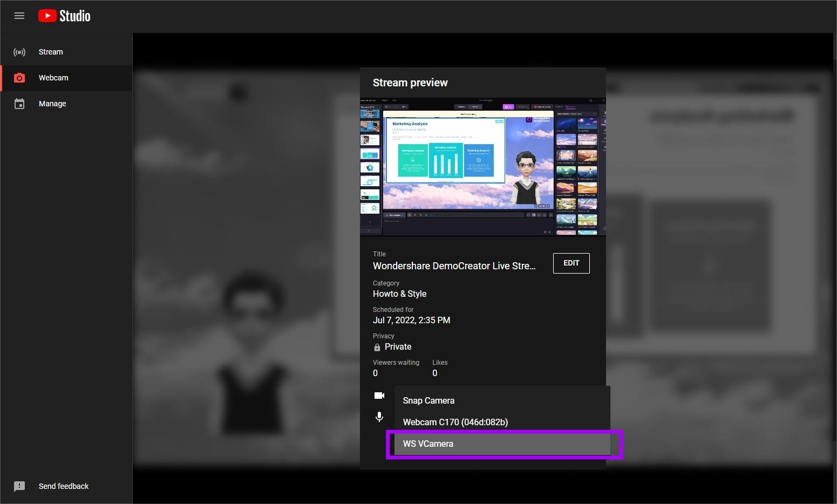837x504 pixels.
Task: Click the video camera icon
Action: tap(379, 396)
